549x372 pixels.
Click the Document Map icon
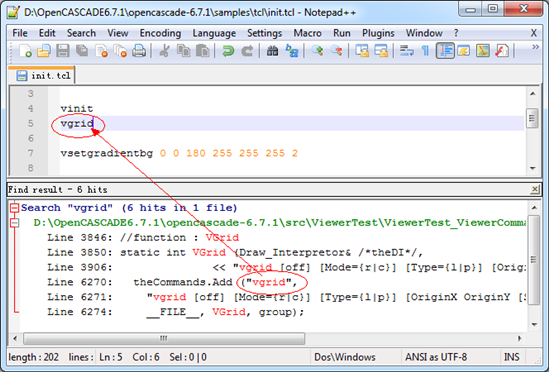483,51
